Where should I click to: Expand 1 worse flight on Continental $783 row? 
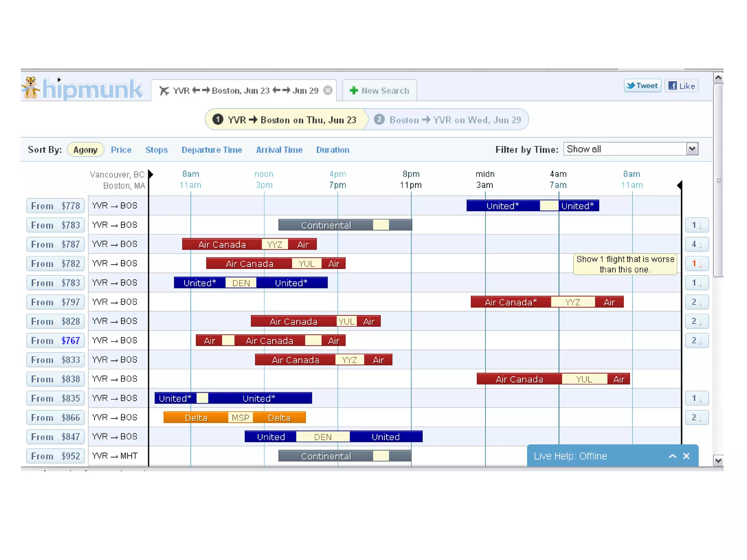697,225
